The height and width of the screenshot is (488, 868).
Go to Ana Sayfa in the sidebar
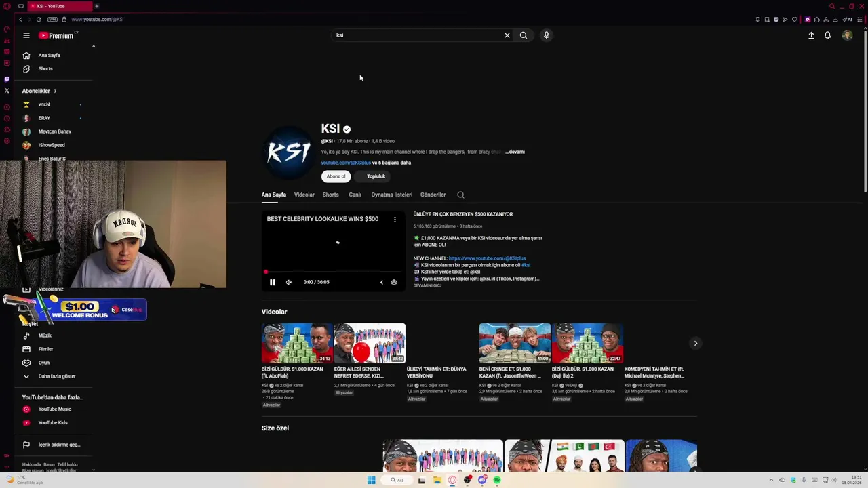[x=49, y=55]
